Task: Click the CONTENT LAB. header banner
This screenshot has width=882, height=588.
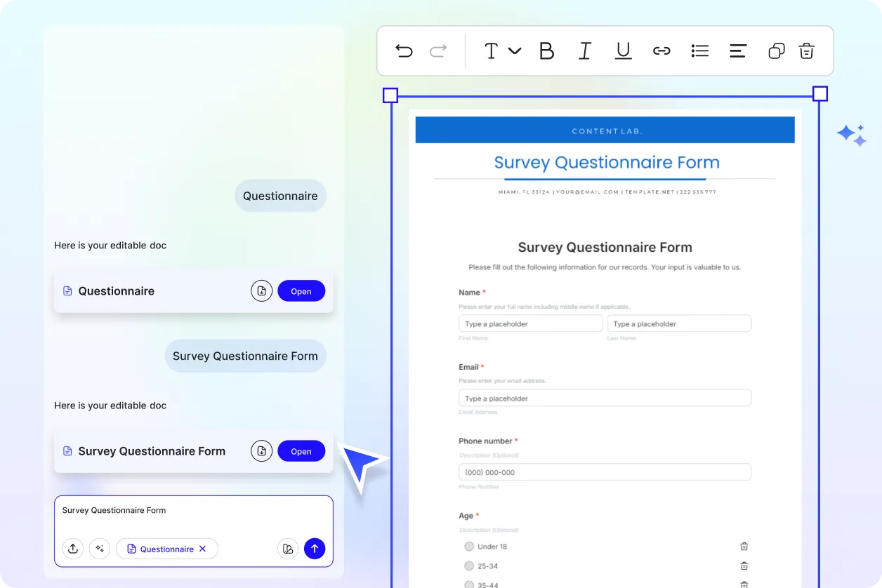Action: point(605,131)
